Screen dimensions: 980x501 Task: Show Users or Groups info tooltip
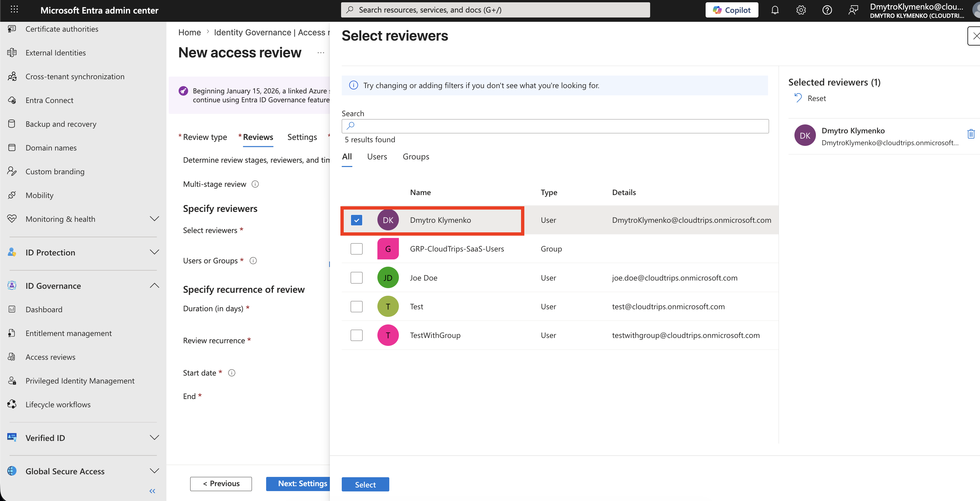253,261
